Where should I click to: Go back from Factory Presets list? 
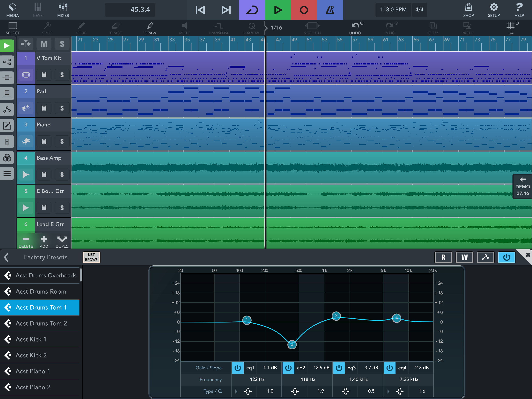pos(6,257)
